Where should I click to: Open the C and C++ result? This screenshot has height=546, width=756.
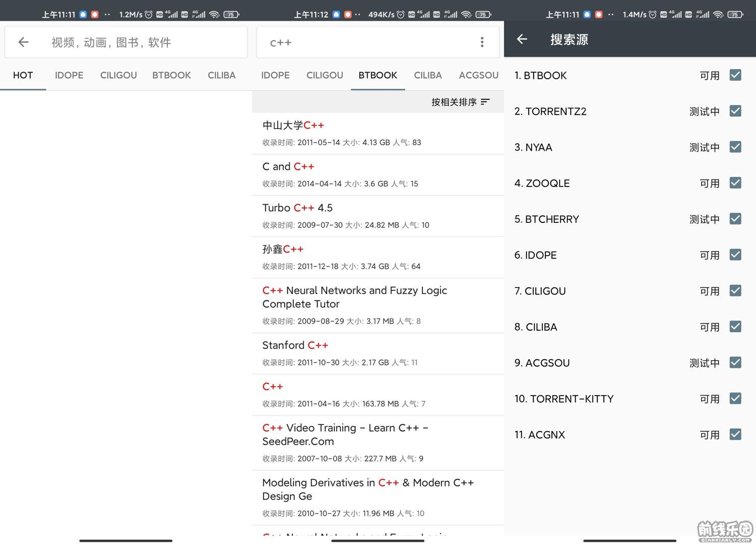coord(378,174)
